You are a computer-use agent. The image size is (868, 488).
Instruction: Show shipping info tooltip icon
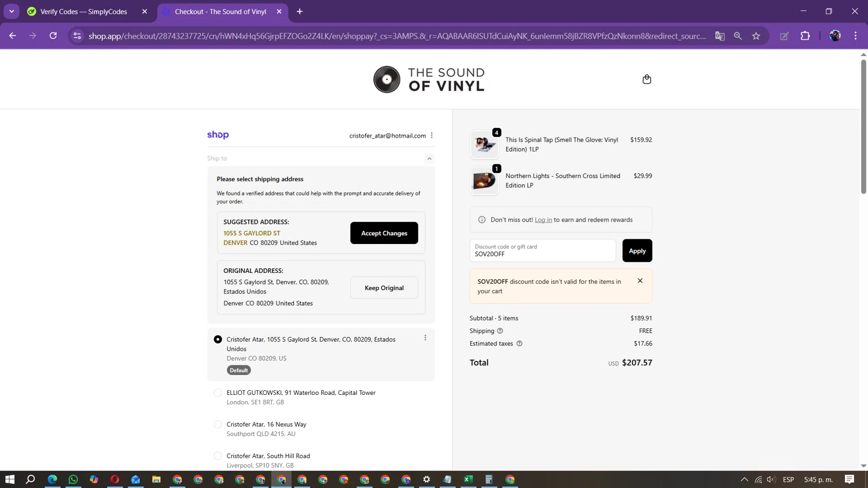point(500,331)
